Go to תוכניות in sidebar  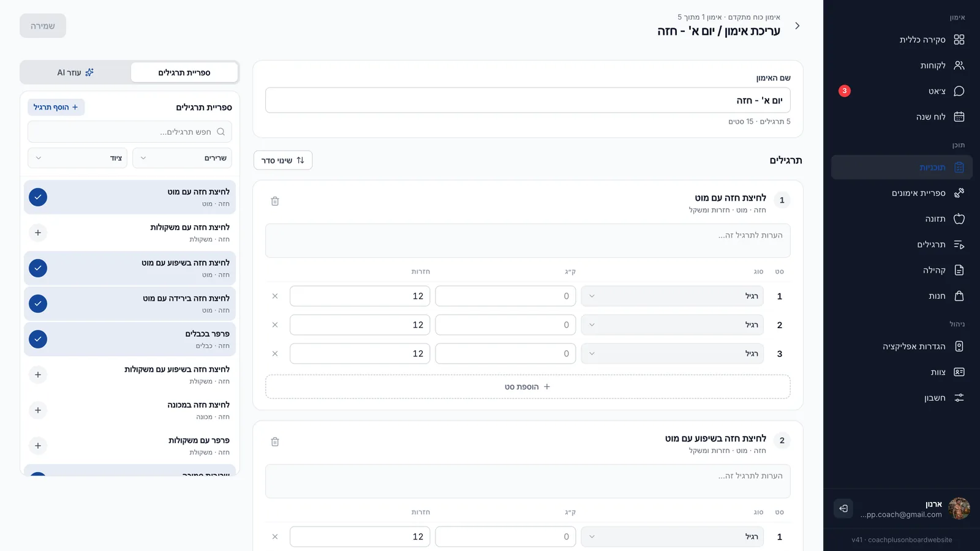coord(902,167)
